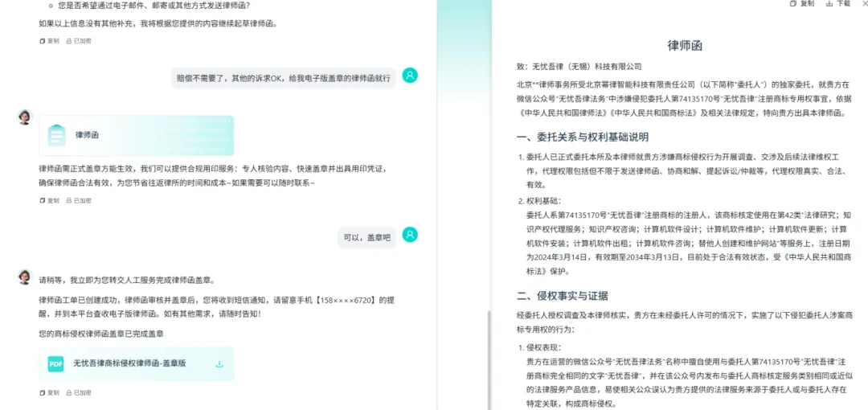Click download icon on the stamped PDF card
Viewport: 868px width, 410px height.
coord(219,364)
